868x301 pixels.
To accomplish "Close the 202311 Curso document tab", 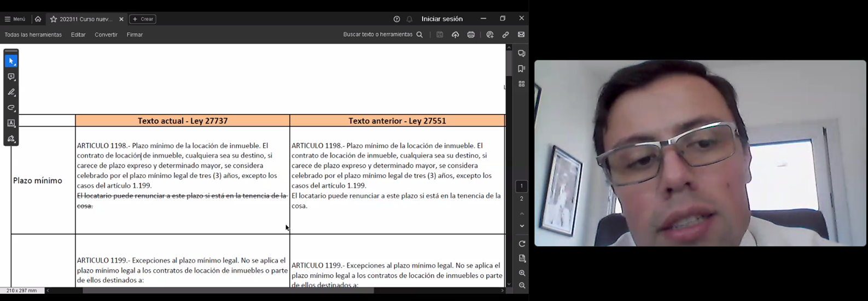I will (x=121, y=19).
